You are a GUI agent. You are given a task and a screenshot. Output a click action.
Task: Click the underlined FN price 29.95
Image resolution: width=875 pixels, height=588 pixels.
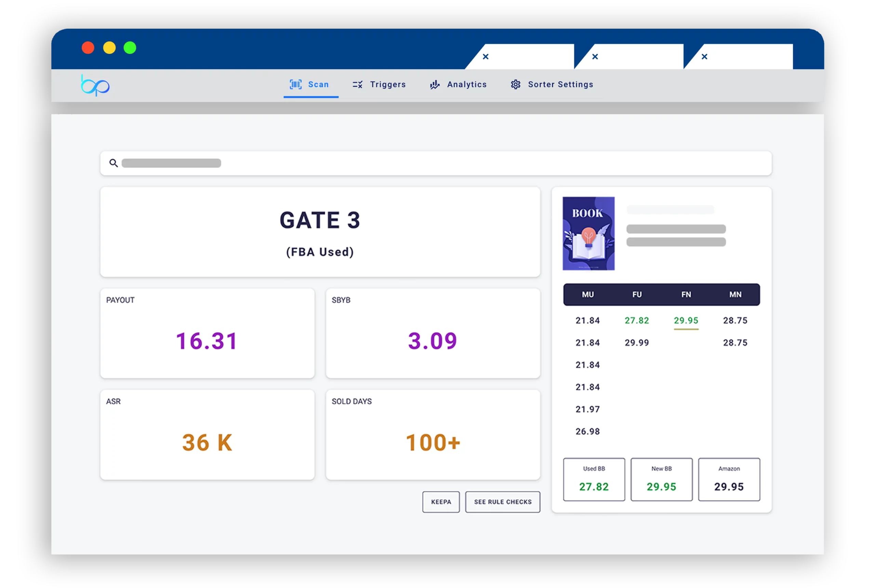[686, 320]
